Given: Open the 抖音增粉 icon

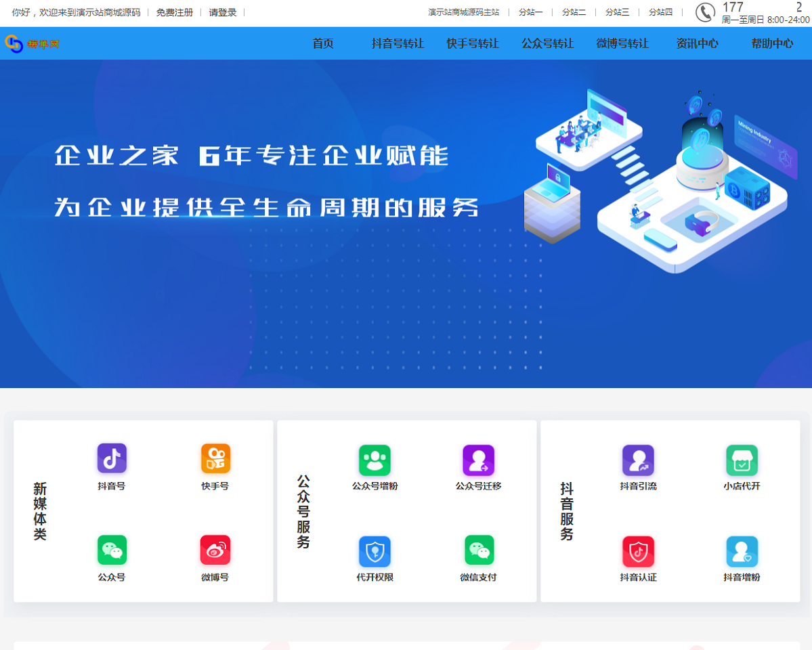Looking at the screenshot, I should (742, 551).
